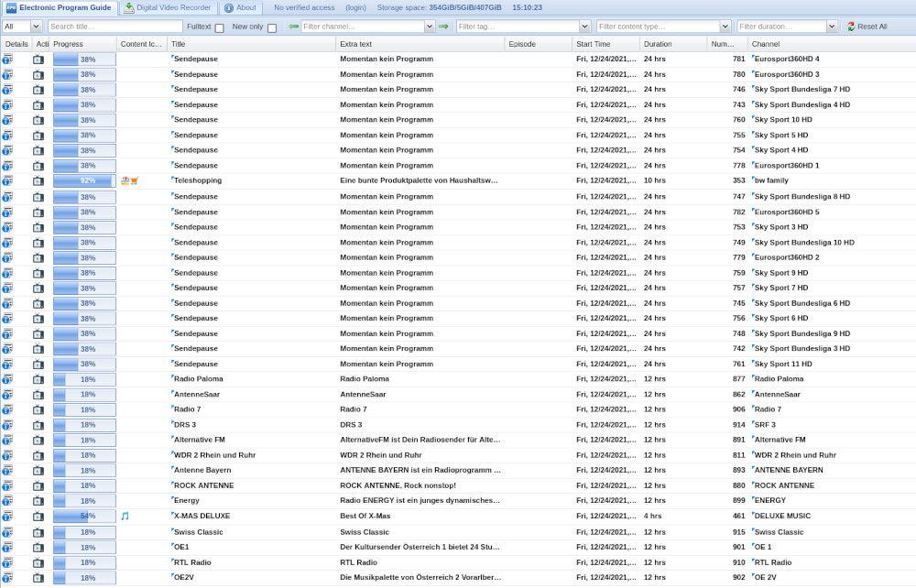Open details icon for the ROCK ANTENNE row
Viewport: 916px width, 588px height.
pyautogui.click(x=7, y=485)
